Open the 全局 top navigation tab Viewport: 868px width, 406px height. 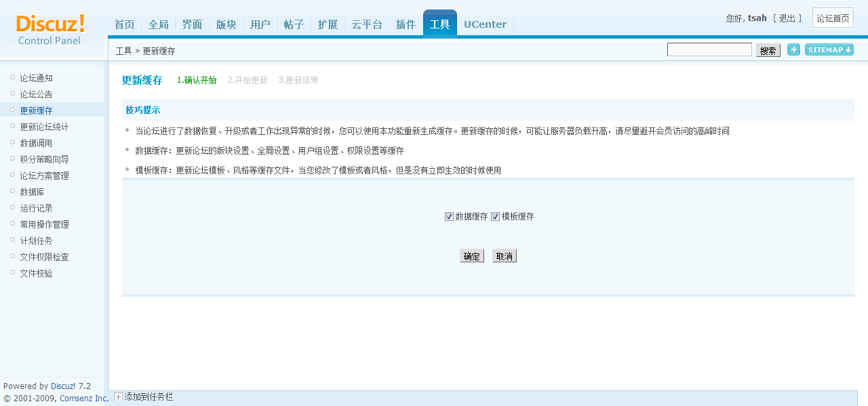coord(158,24)
